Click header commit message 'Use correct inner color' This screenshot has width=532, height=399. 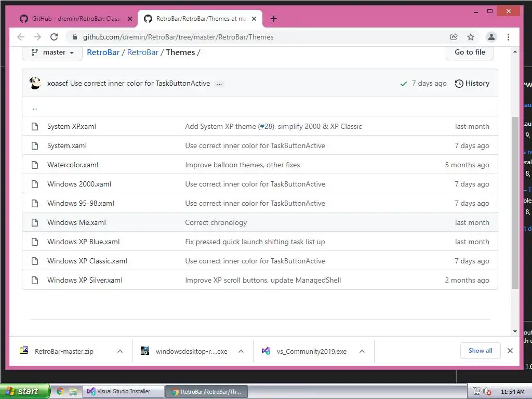tap(140, 84)
